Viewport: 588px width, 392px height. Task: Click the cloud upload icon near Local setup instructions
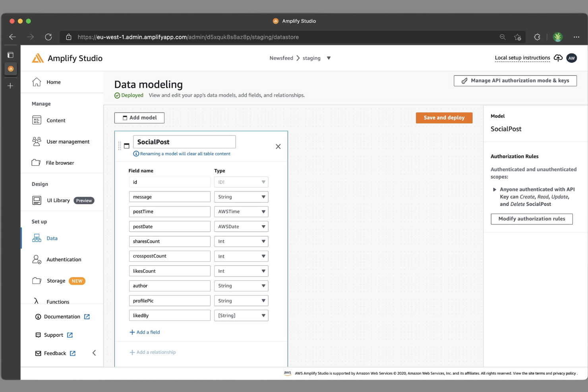[558, 58]
